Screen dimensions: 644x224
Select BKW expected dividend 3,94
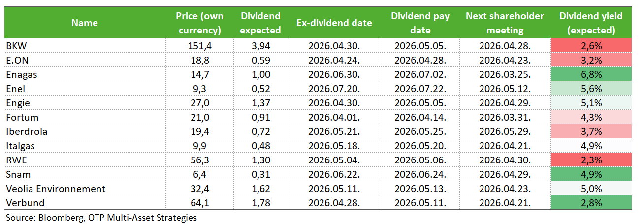260,46
